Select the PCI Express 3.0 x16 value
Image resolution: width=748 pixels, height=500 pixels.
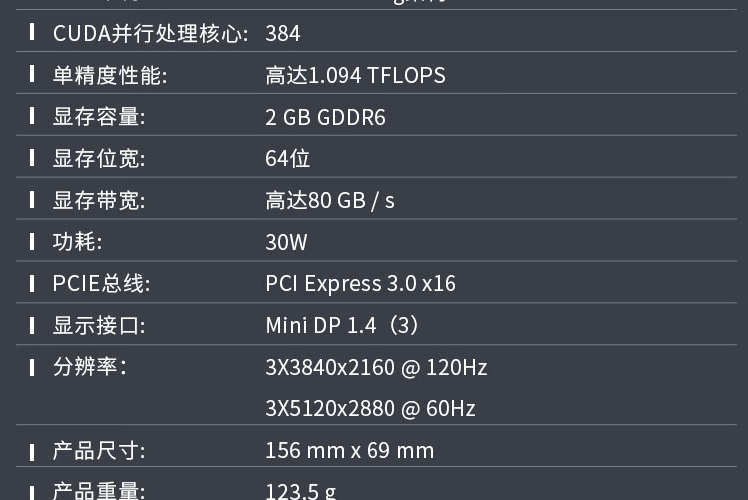pyautogui.click(x=360, y=284)
